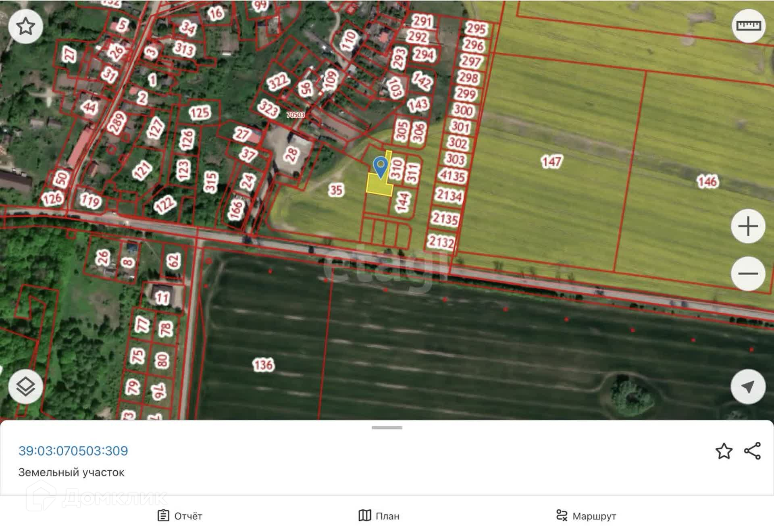This screenshot has width=774, height=532.
Task: Open the Отчёт tab
Action: click(x=180, y=516)
